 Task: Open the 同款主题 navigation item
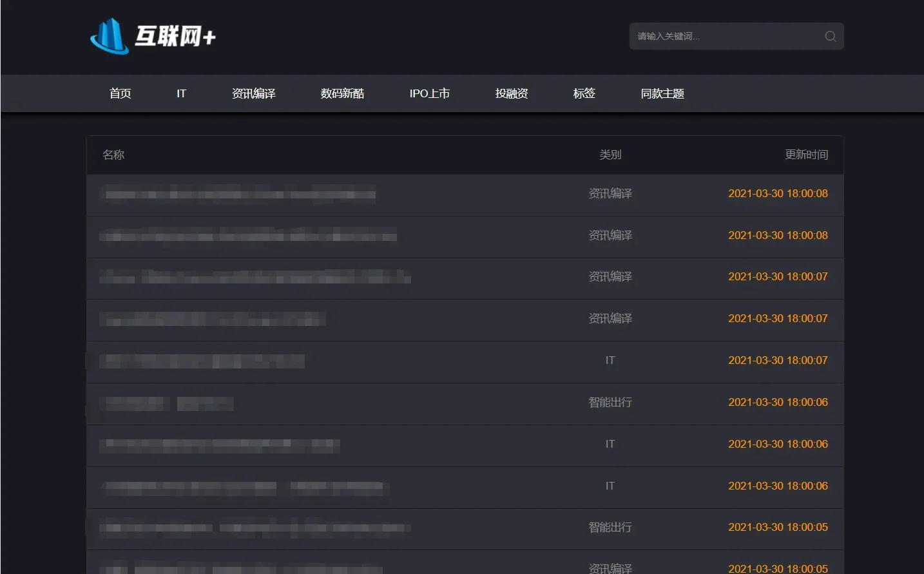[x=662, y=93]
